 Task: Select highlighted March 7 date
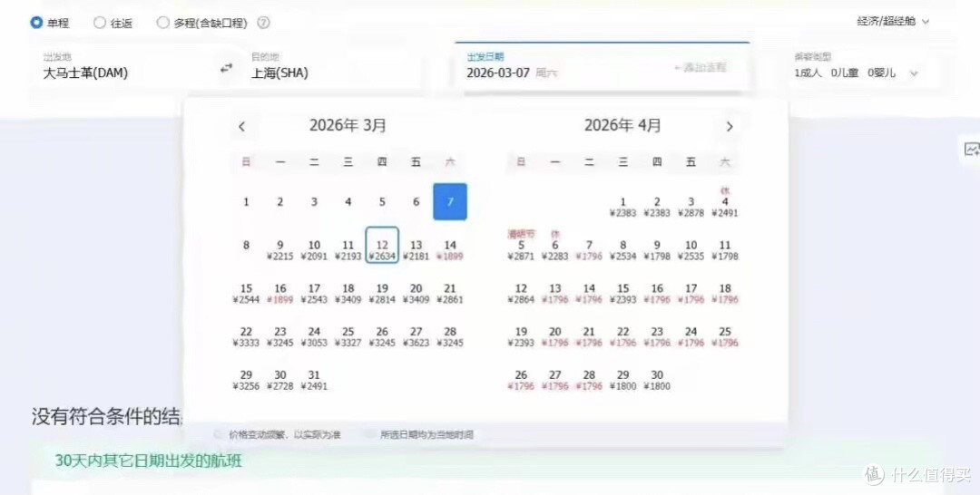point(450,201)
